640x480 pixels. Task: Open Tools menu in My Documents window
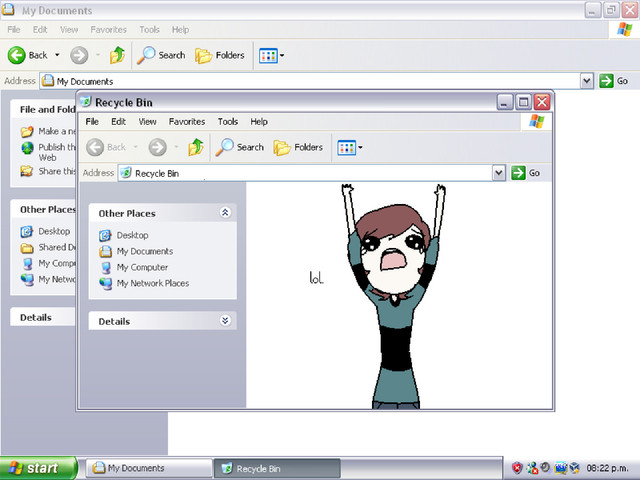[149, 29]
